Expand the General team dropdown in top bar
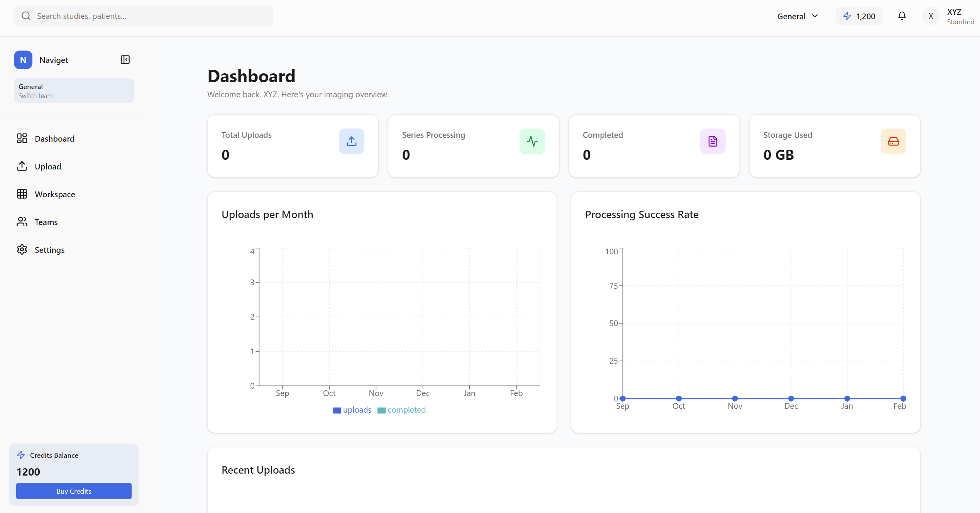980x513 pixels. [797, 16]
